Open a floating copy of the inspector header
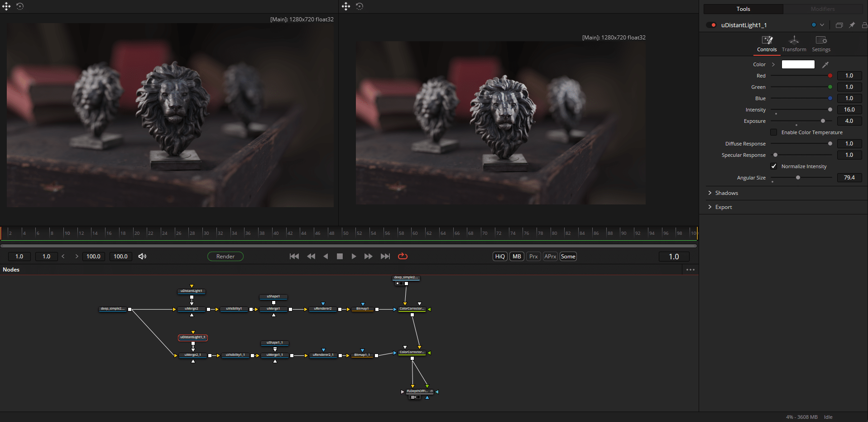Viewport: 868px width, 422px height. coord(839,25)
